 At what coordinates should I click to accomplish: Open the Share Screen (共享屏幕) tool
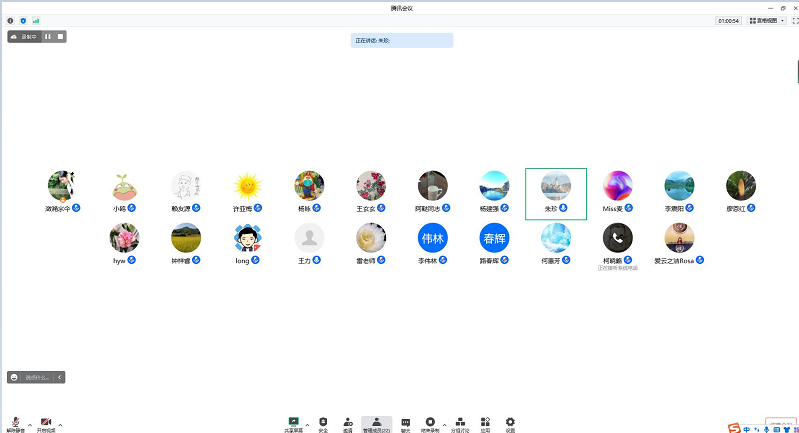293,423
